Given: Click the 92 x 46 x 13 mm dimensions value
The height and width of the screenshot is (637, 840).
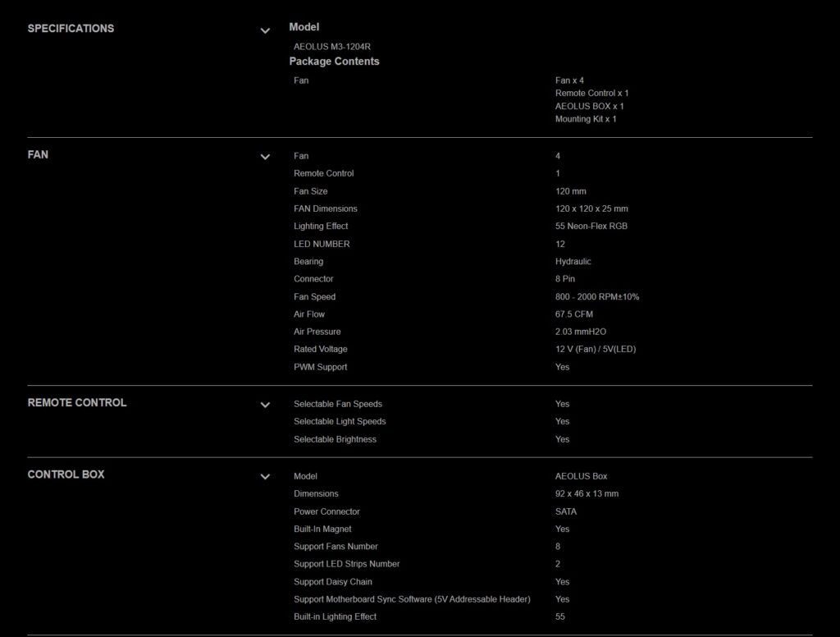Looking at the screenshot, I should coord(587,493).
